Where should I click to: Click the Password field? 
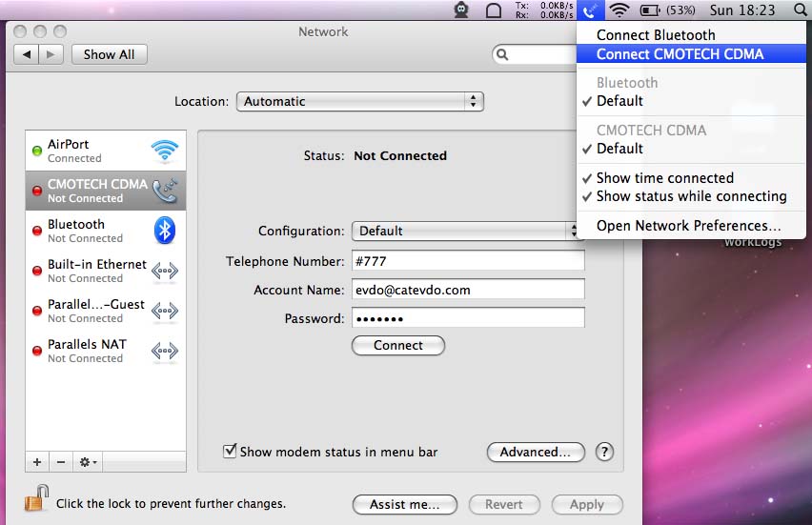(468, 318)
